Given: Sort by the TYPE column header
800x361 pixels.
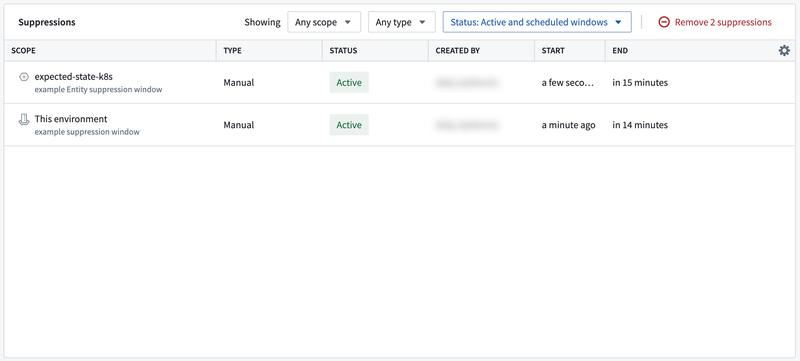Looking at the screenshot, I should [233, 51].
